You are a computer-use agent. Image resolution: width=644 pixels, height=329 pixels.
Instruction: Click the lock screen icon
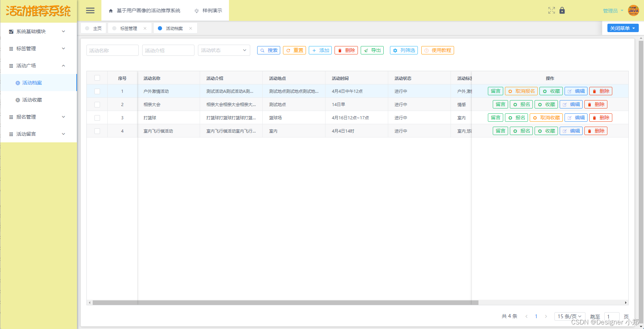[x=562, y=10]
